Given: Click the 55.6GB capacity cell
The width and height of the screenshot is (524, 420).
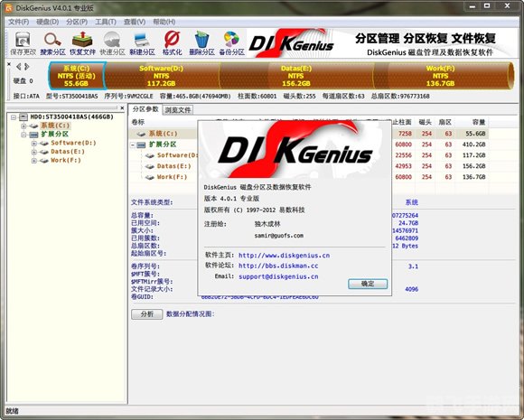Looking at the screenshot, I should click(475, 134).
